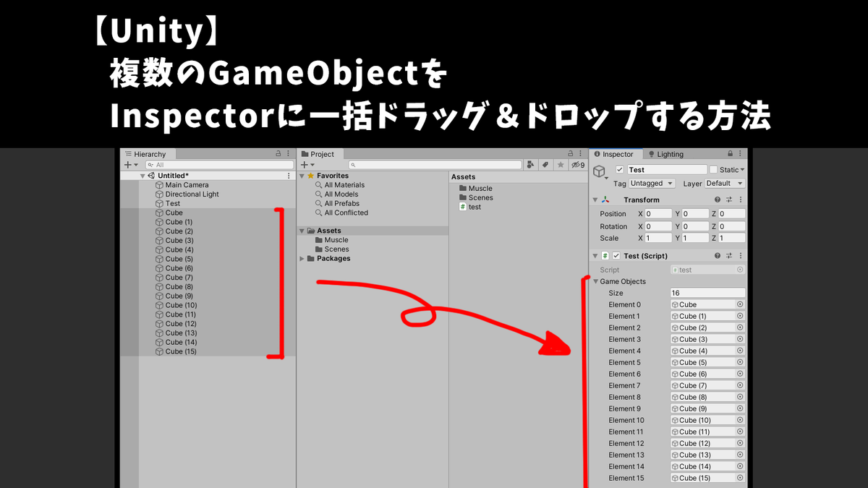The width and height of the screenshot is (868, 488).
Task: Click the lock icon on the Inspector panel
Action: point(730,153)
